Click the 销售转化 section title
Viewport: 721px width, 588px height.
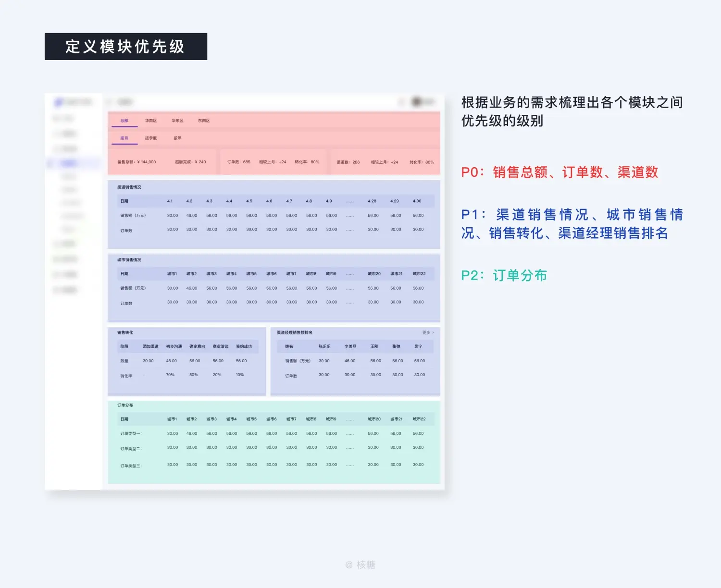tap(125, 332)
